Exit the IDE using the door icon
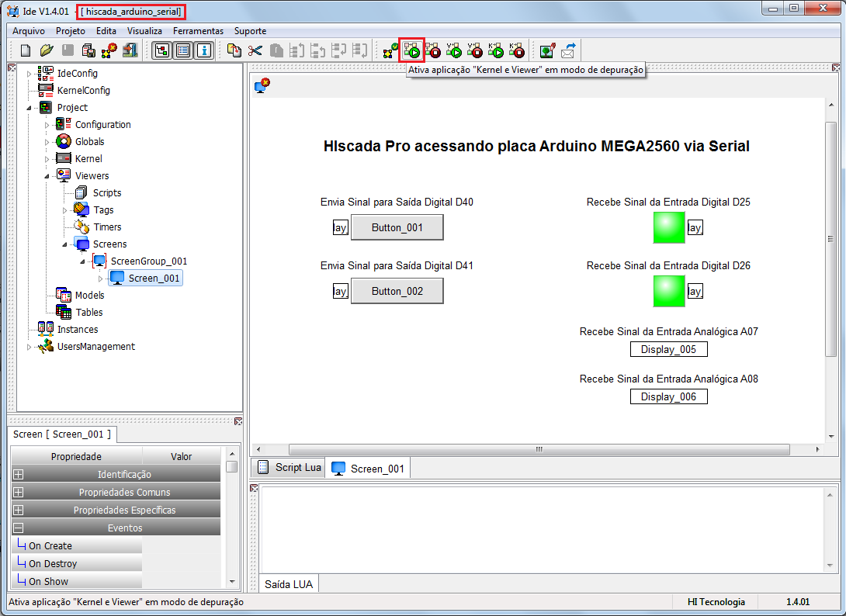846x616 pixels. coord(130,50)
